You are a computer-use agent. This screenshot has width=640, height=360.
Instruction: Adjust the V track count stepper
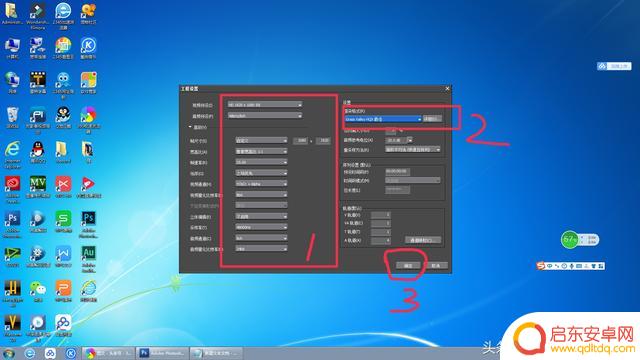381,215
